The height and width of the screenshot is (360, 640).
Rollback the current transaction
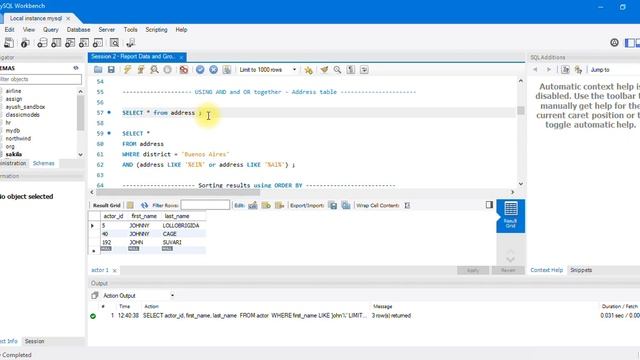click(x=213, y=70)
